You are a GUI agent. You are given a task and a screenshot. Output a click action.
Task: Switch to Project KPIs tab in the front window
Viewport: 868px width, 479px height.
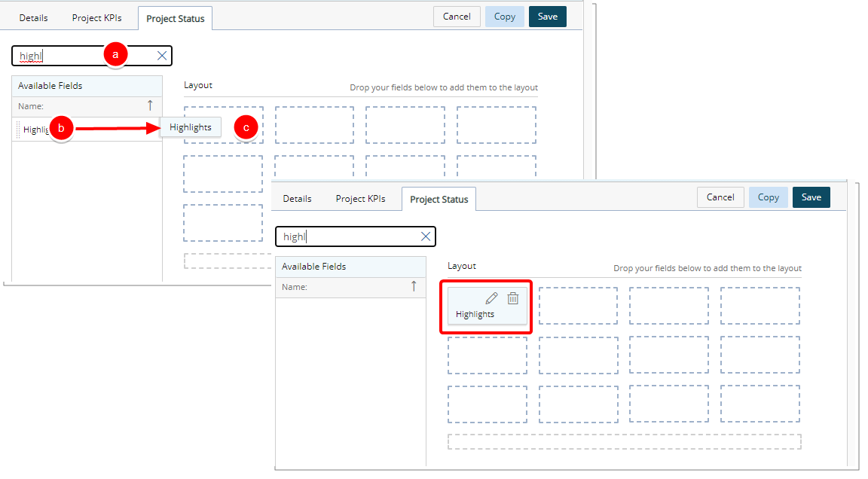click(x=360, y=199)
